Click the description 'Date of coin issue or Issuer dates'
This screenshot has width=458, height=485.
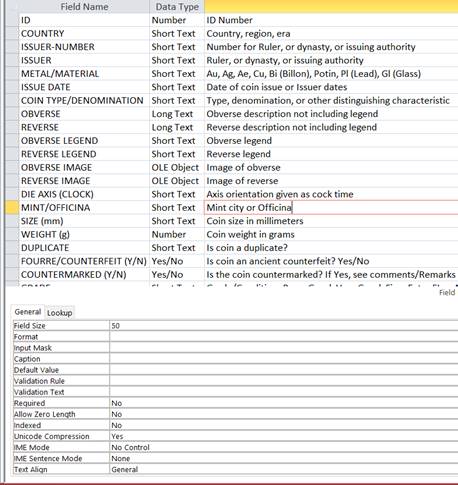click(277, 87)
